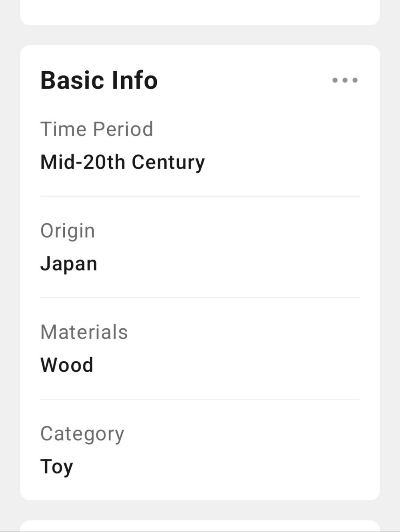Tap the Basic Info heading

[x=99, y=80]
